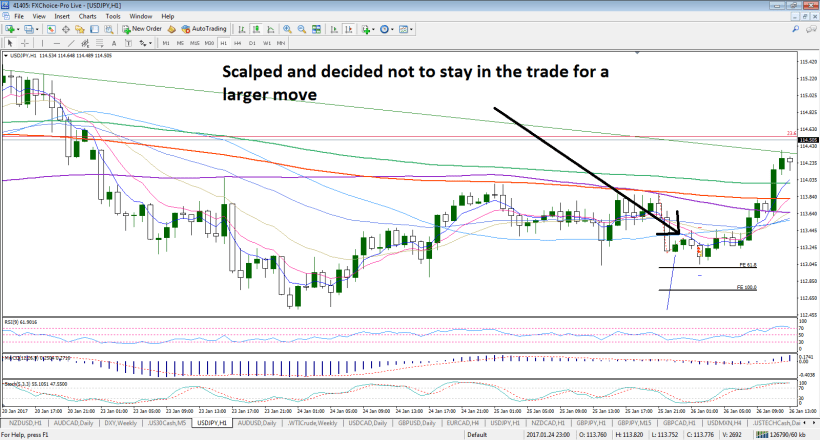Switch chart to line chart type
The image size is (820, 440).
pos(270,29)
